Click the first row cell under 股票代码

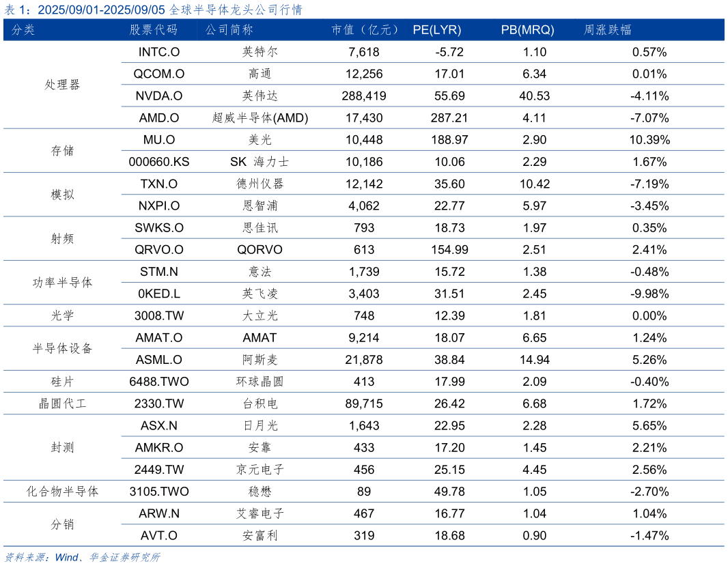pos(154,52)
